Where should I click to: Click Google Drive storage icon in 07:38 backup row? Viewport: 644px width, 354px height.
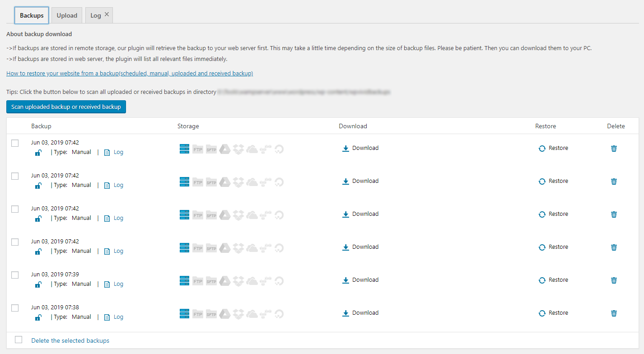click(225, 314)
